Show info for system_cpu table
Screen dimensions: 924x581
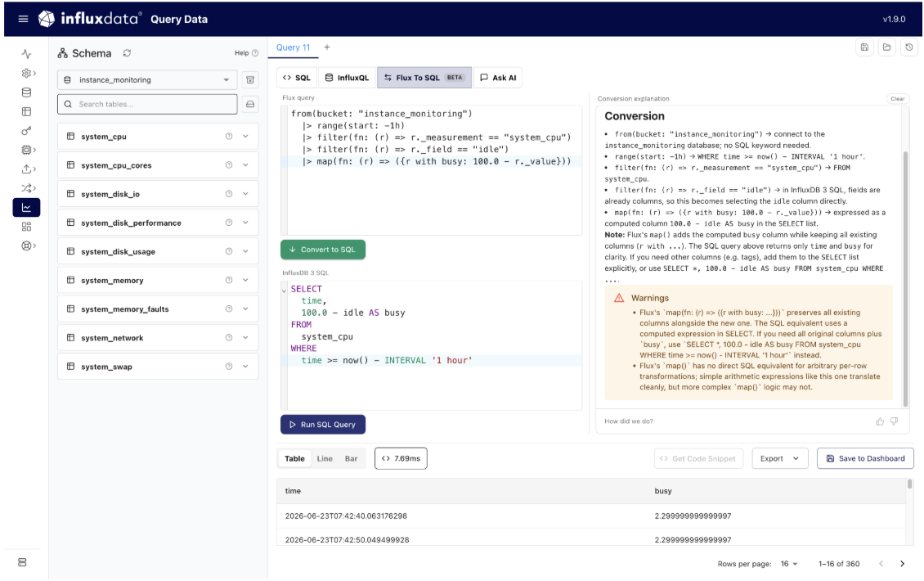click(x=229, y=137)
